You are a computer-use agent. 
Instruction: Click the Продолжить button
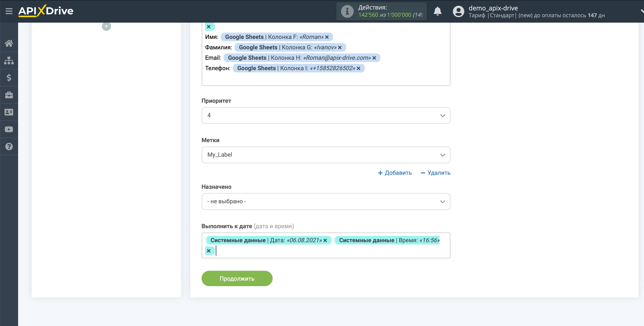237,278
